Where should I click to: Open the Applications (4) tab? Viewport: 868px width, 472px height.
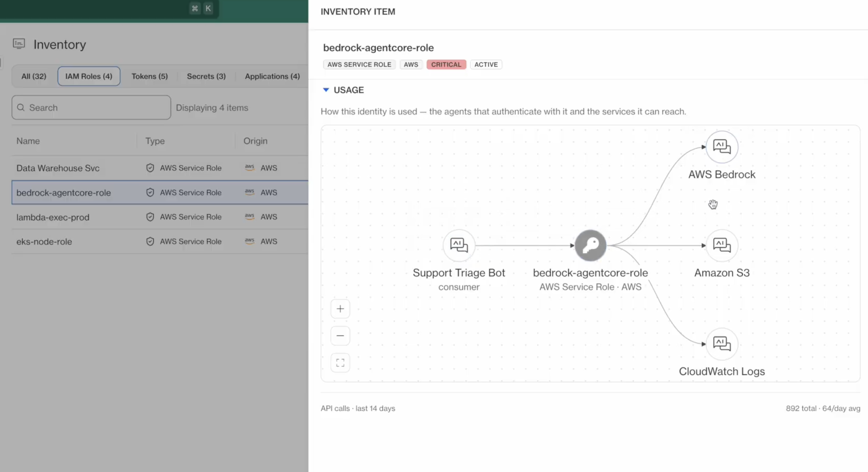[272, 76]
